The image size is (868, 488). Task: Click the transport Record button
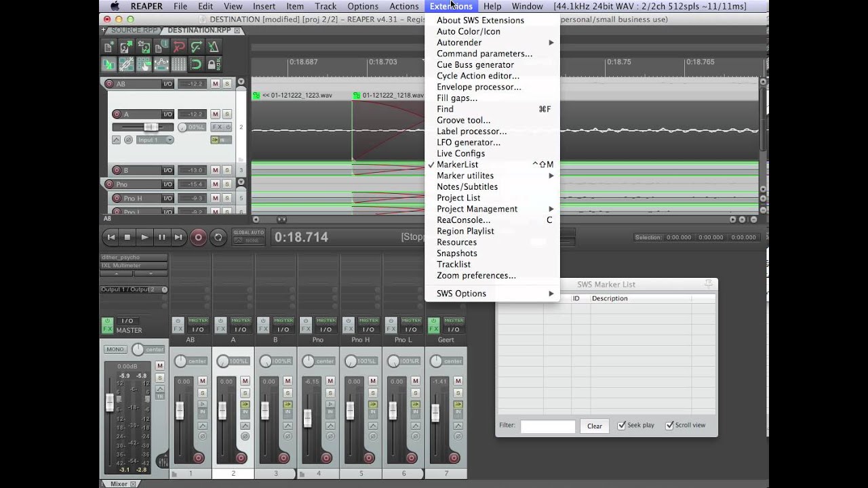(199, 237)
